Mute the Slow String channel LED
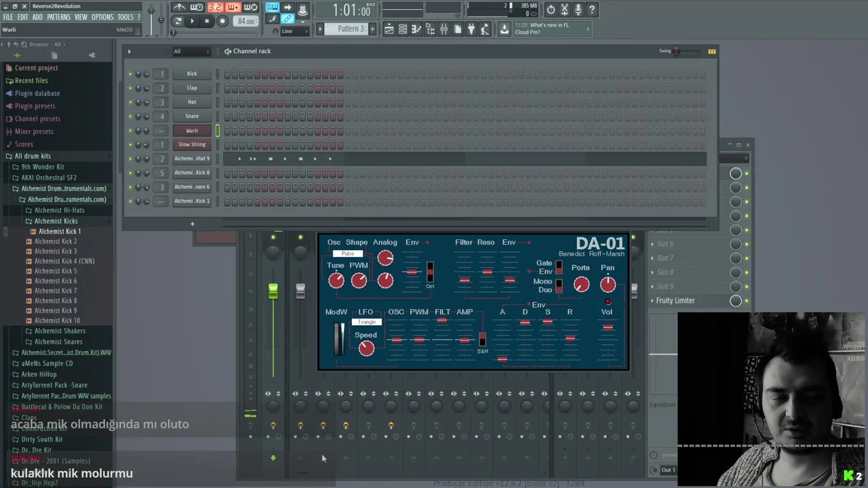868x488 pixels. [130, 144]
